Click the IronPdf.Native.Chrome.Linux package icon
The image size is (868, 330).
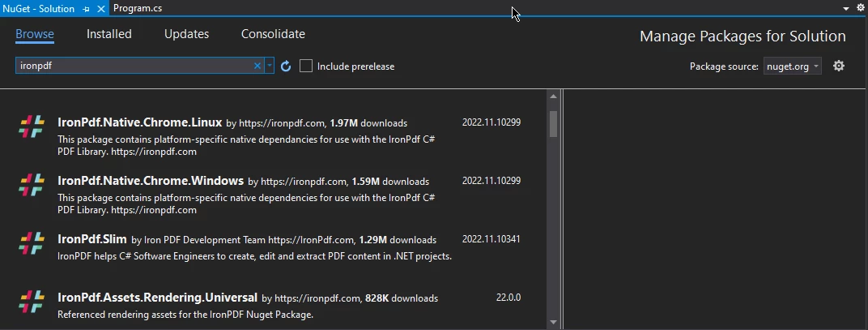click(x=32, y=127)
